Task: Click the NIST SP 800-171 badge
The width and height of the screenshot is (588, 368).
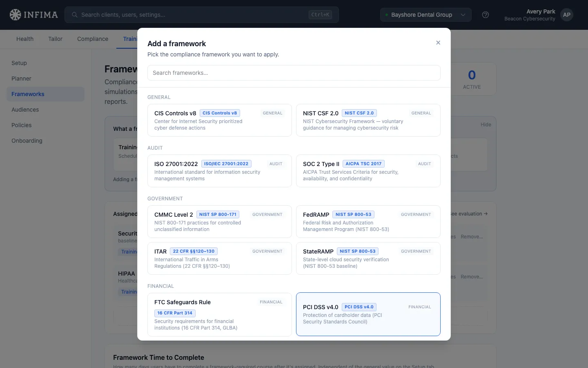Action: (x=218, y=215)
